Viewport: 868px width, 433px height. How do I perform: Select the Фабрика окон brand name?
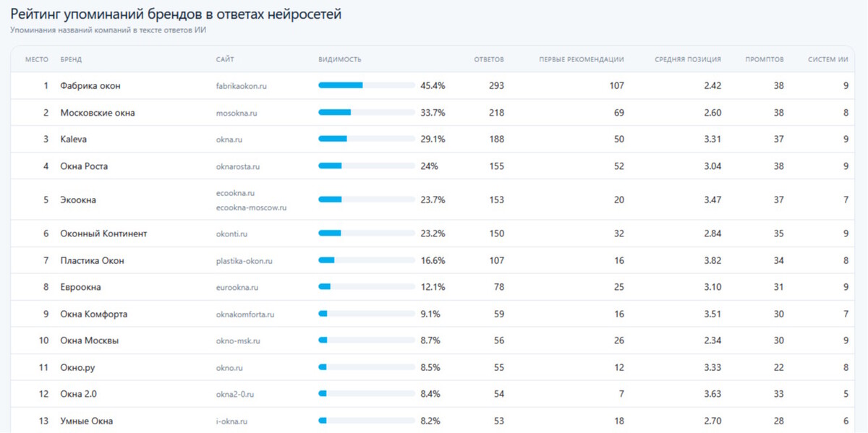(90, 86)
